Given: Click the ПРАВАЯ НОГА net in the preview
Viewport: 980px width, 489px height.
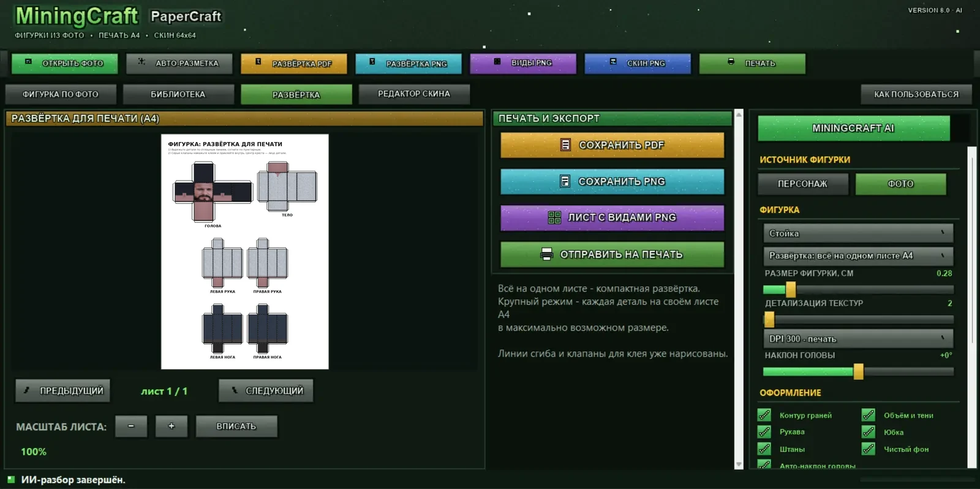Looking at the screenshot, I should coord(268,329).
